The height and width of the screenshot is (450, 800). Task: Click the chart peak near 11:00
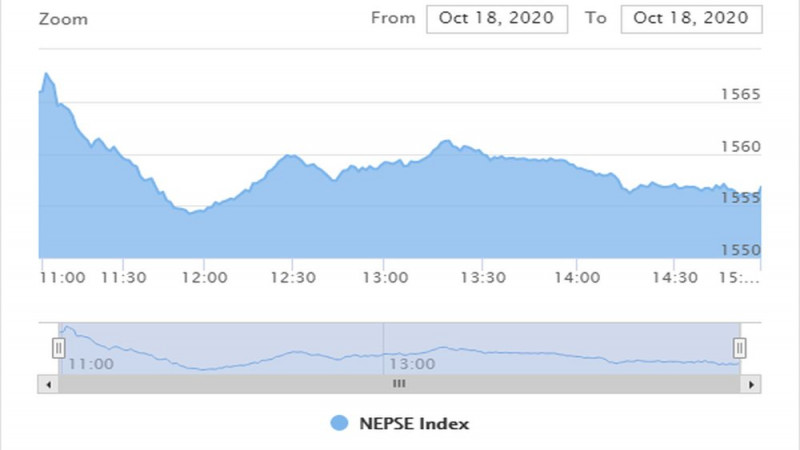tap(46, 74)
